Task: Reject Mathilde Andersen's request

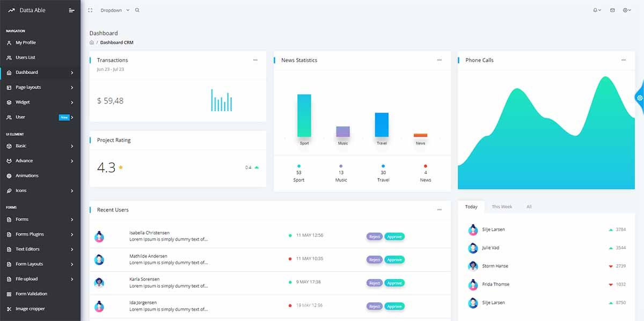Action: (x=375, y=260)
